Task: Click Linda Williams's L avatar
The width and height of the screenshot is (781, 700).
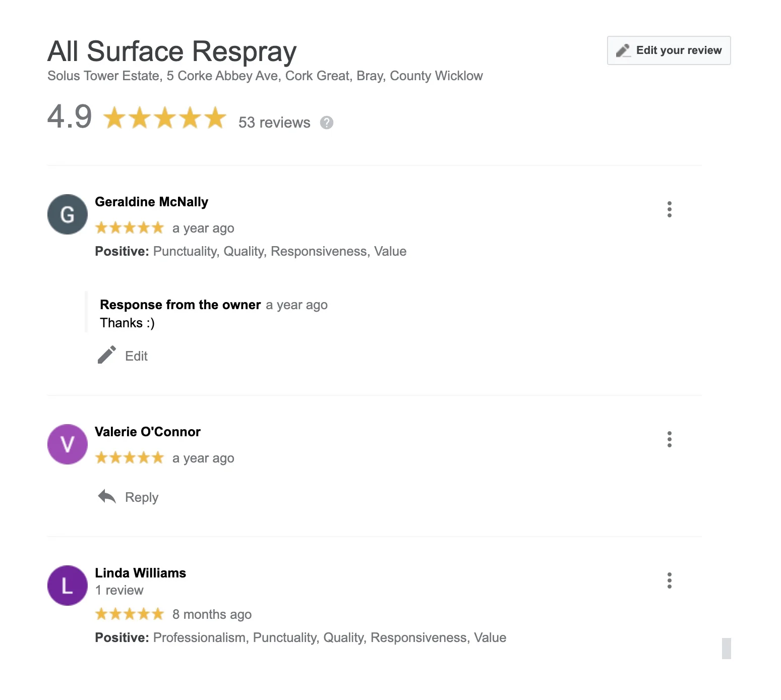Action: pos(68,586)
